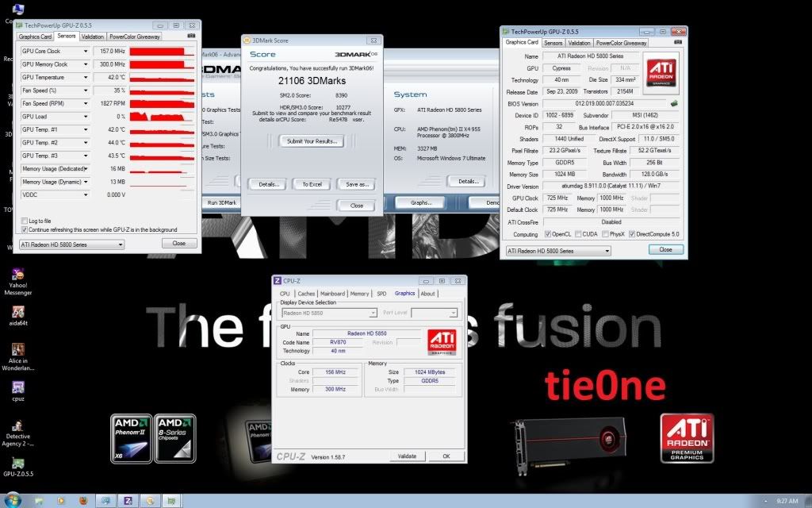Open the GPU Core Clock sensor dropdown
This screenshot has width=812, height=508.
[86, 52]
